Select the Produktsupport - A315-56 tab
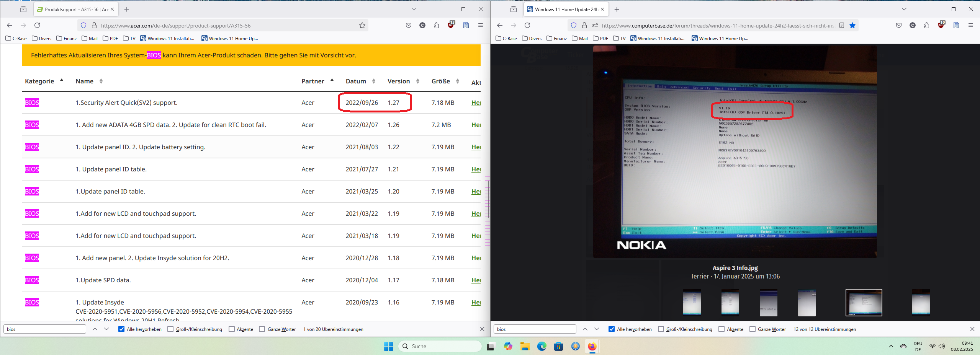This screenshot has width=980, height=355. click(76, 9)
